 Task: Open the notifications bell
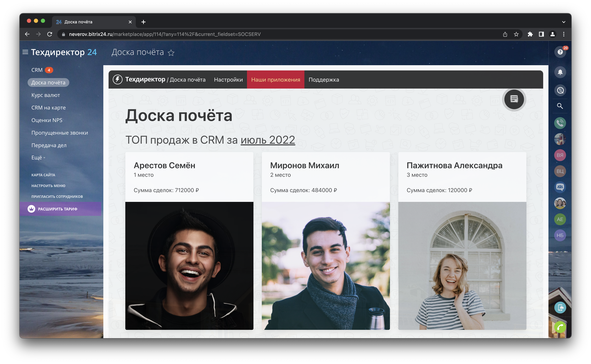point(560,72)
